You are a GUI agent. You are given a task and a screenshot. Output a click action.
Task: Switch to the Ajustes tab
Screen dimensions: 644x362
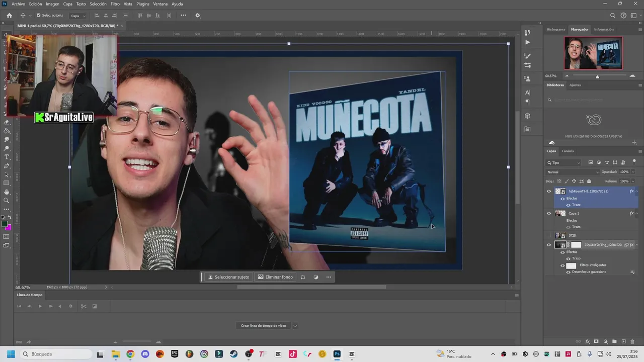coord(575,85)
